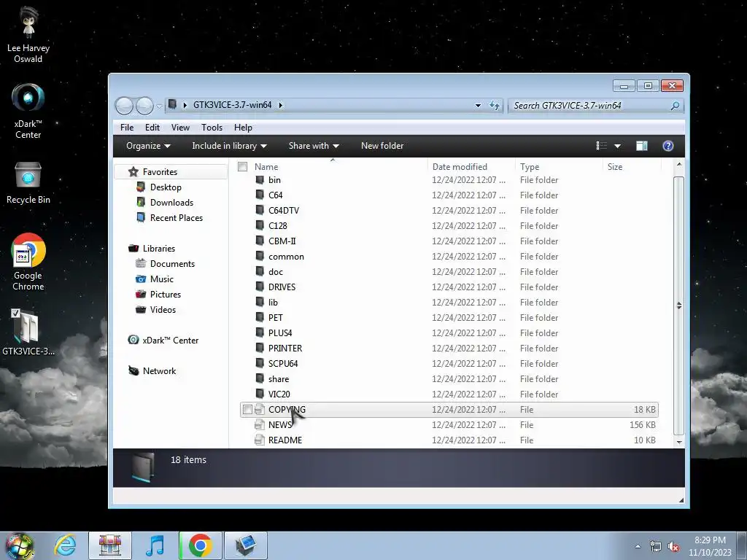Viewport: 747px width, 560px height.
Task: Click the PLUS4 folder icon
Action: pyautogui.click(x=260, y=332)
